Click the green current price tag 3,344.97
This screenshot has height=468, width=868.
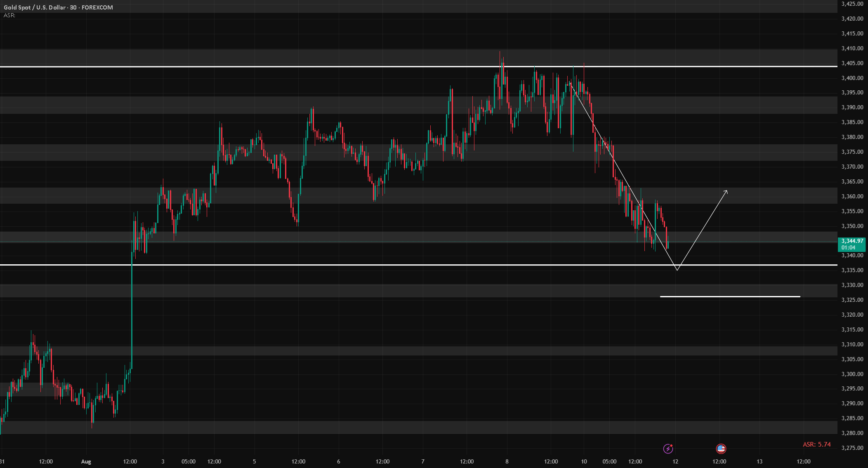852,244
